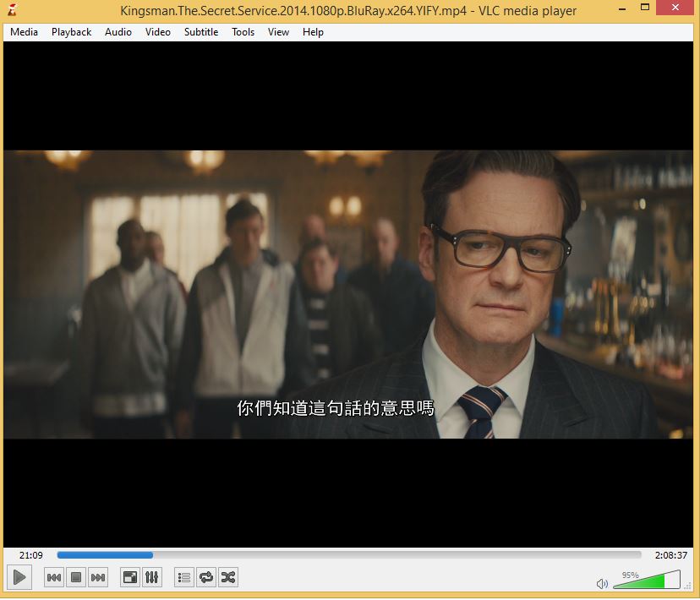Click the Play button
The width and height of the screenshot is (700, 600).
[x=19, y=577]
